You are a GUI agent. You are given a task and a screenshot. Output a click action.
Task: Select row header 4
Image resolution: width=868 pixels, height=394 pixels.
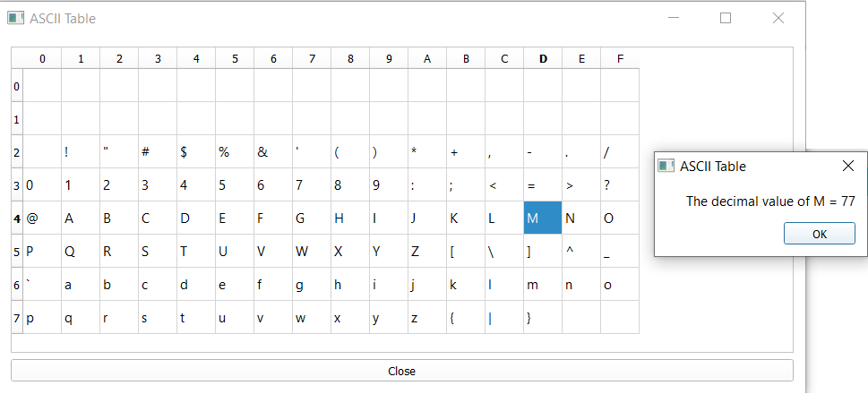pyautogui.click(x=17, y=218)
